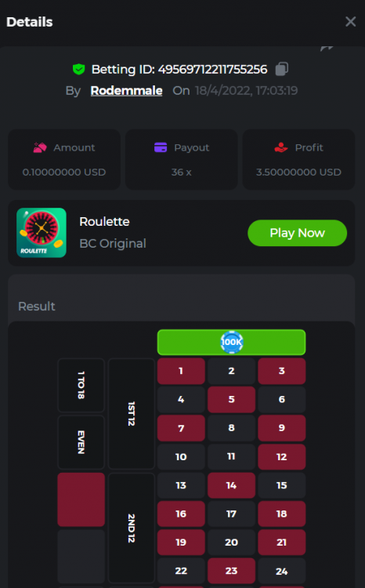The width and height of the screenshot is (365, 588).
Task: Click the Play Now button
Action: click(298, 233)
